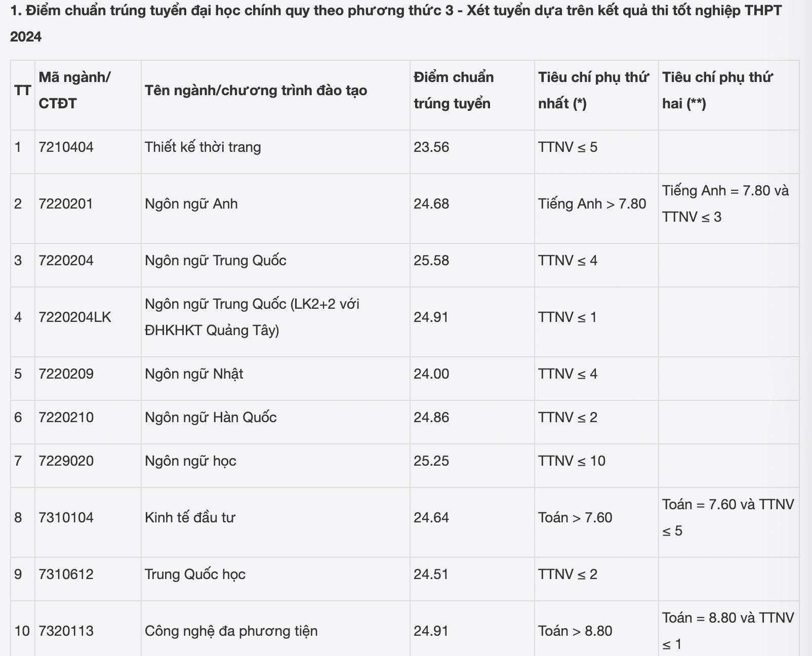Select the major code 7210404 cell

pos(66,147)
